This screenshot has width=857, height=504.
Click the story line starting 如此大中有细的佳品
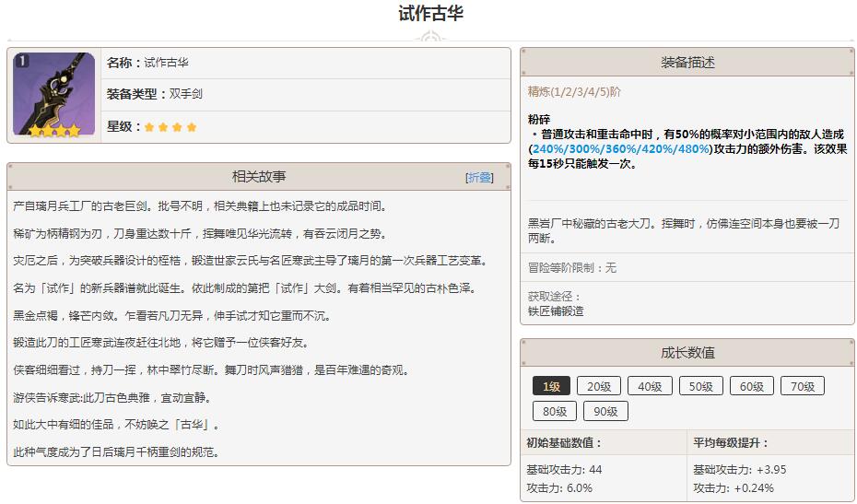[116, 425]
